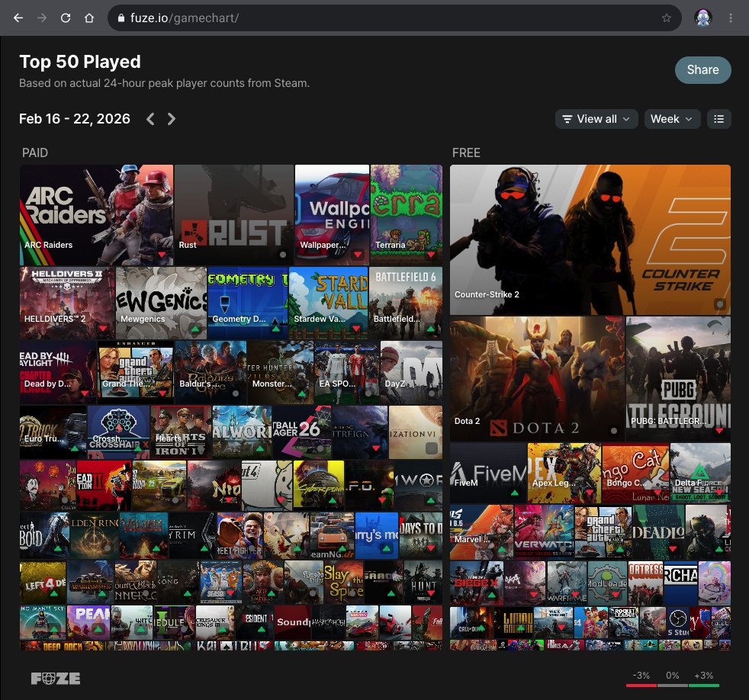Screen dimensions: 749x700
Task: Open the DayZ tile
Action: (411, 372)
